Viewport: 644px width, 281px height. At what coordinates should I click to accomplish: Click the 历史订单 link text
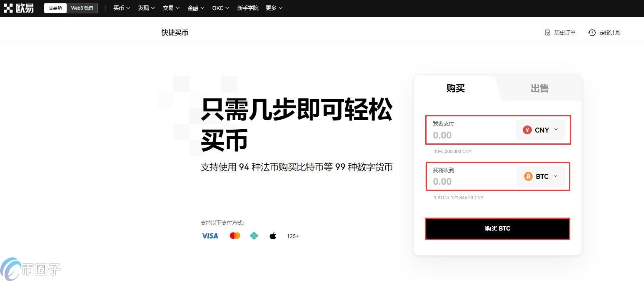click(565, 33)
